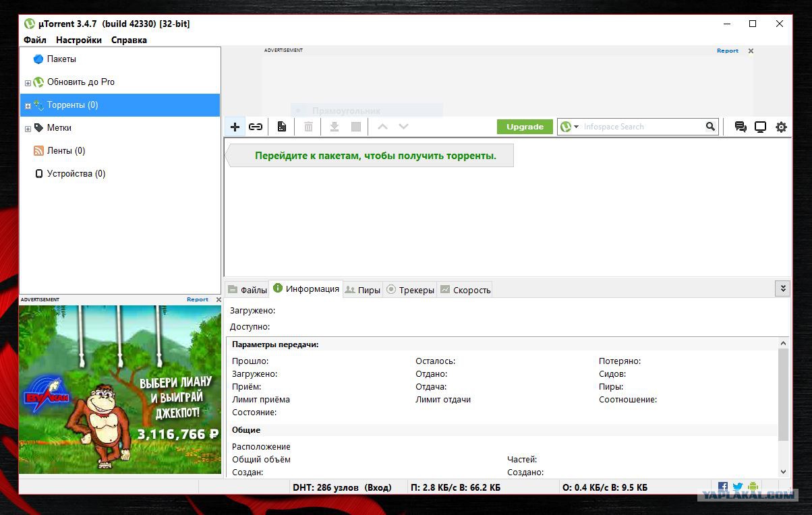Click the info pane scrollbar down arrow
The image size is (812, 515).
click(783, 472)
